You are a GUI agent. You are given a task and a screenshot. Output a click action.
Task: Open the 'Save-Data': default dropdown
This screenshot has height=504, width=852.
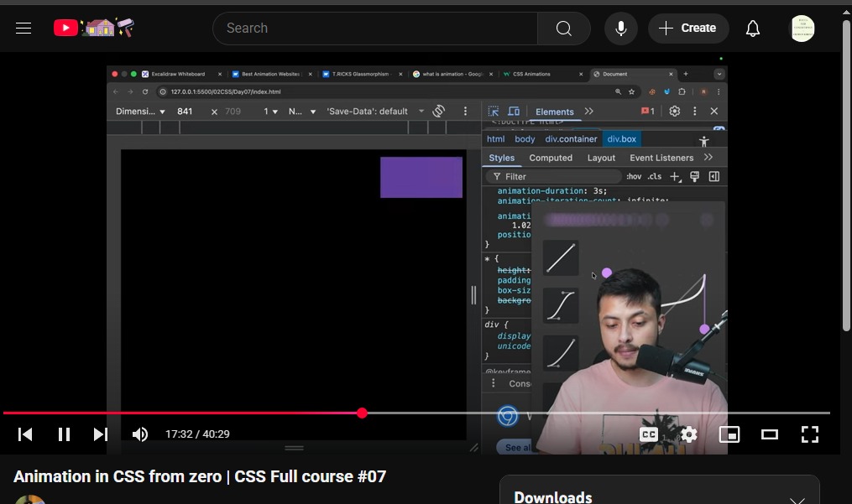[375, 112]
